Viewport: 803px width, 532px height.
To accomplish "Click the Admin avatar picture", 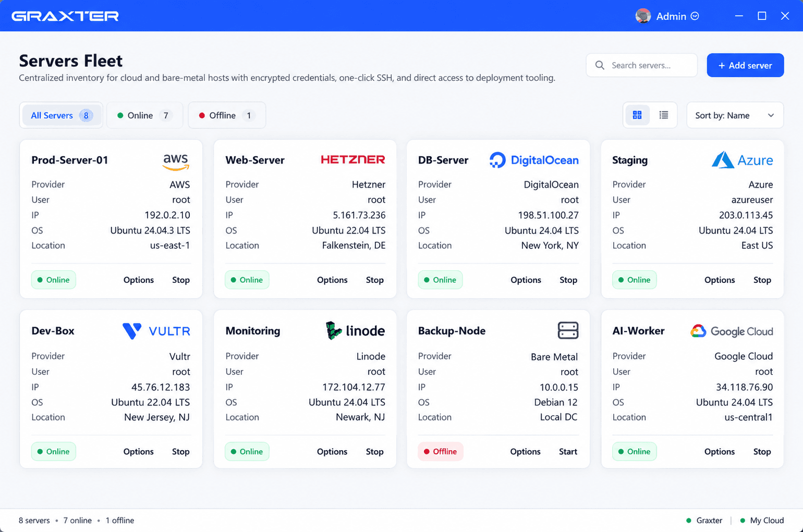I will coord(643,16).
